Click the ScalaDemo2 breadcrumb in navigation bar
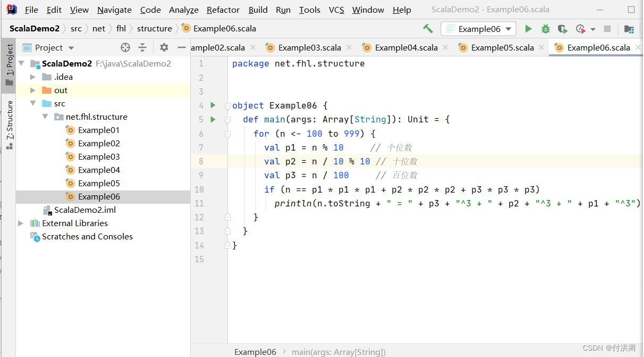Screen dimensions: 644x357 pyautogui.click(x=34, y=28)
